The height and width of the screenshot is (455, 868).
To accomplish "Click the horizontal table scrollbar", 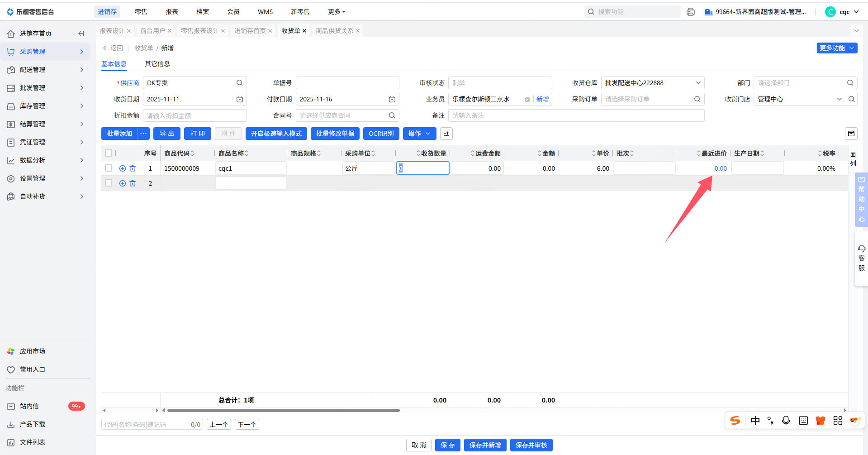I will 284,411.
